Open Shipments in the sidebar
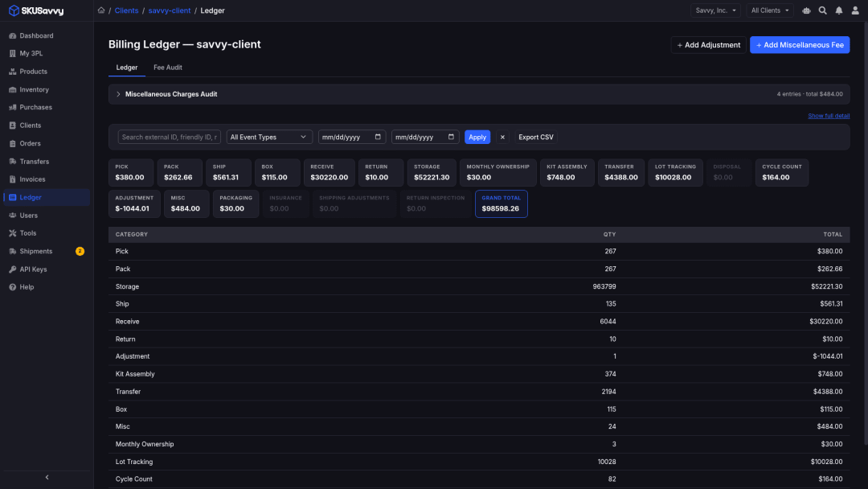Screen dimensions: 868x489 [x=47, y=252]
